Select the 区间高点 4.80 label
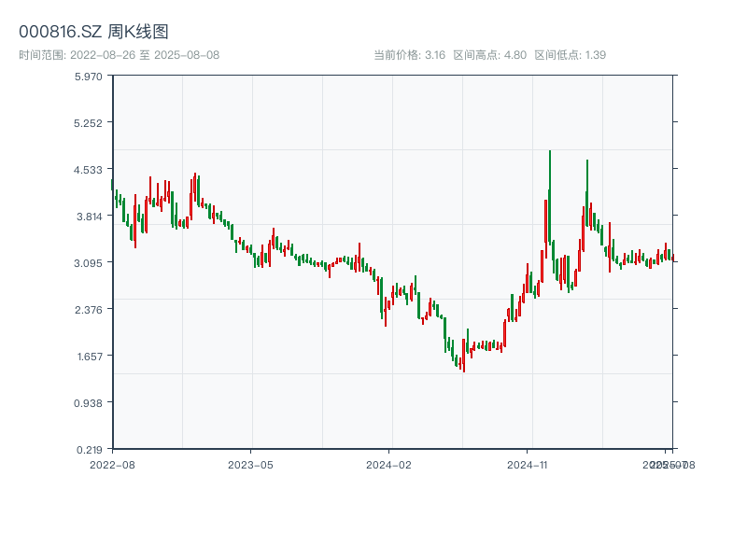This screenshot has height=560, width=747. [489, 55]
